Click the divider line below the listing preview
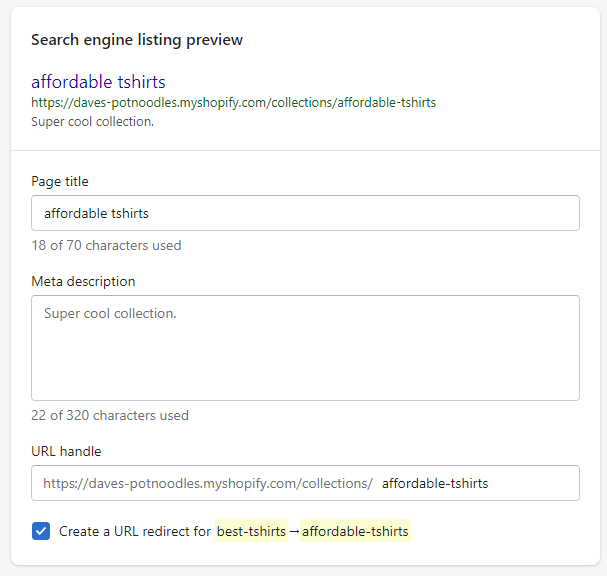The image size is (607, 576). 305,150
